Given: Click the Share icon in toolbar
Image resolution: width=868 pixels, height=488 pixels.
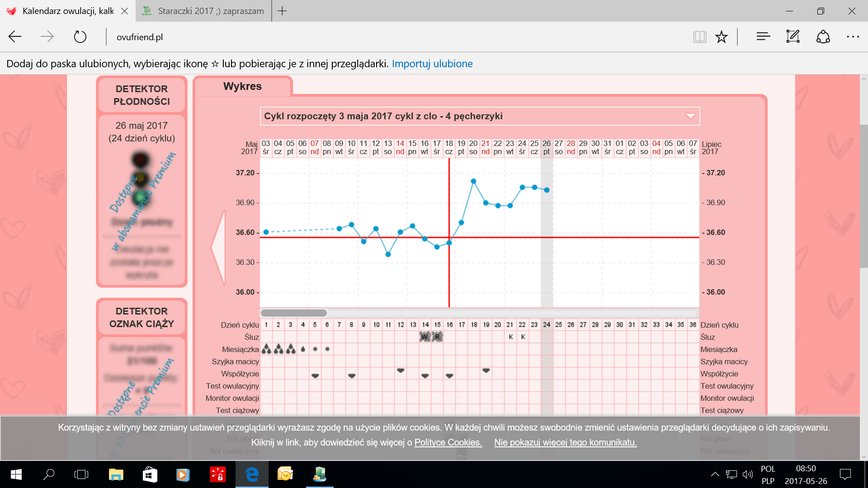Looking at the screenshot, I should (x=823, y=37).
